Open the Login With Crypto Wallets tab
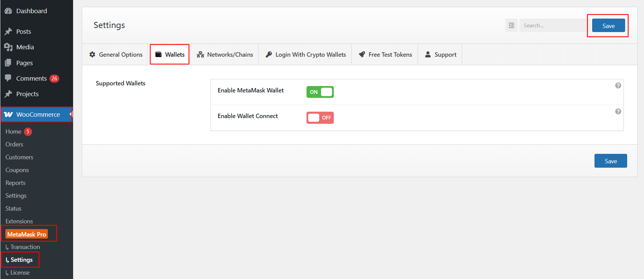Screen dimensions: 644x279 305,54
